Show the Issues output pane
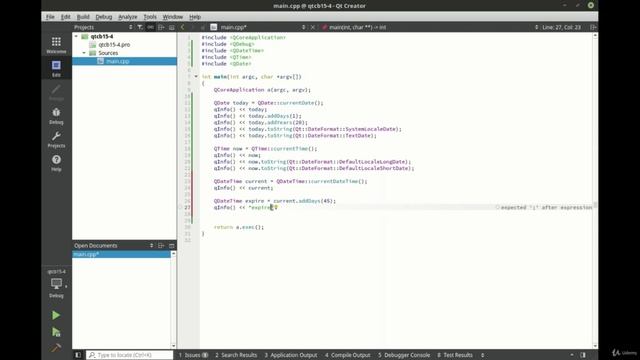 pyautogui.click(x=193, y=355)
